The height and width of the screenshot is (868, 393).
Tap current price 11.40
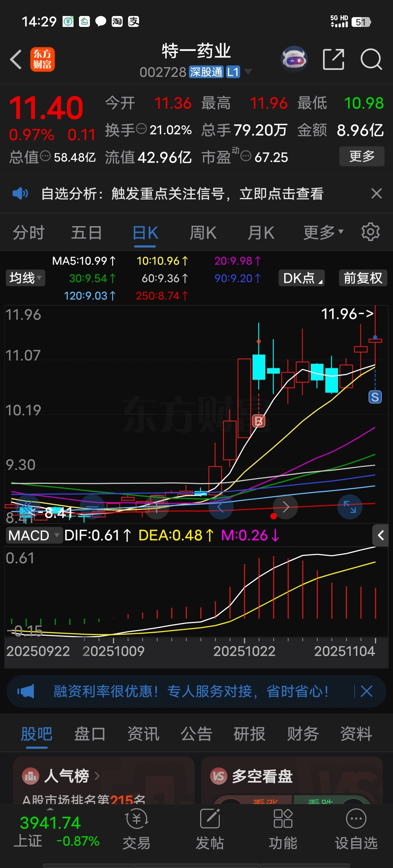click(x=46, y=108)
